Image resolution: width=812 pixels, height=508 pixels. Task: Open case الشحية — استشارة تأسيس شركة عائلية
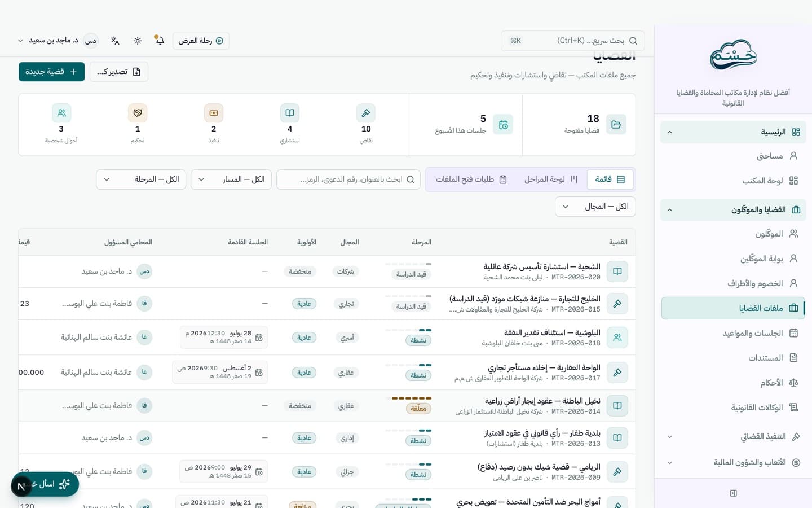point(542,267)
